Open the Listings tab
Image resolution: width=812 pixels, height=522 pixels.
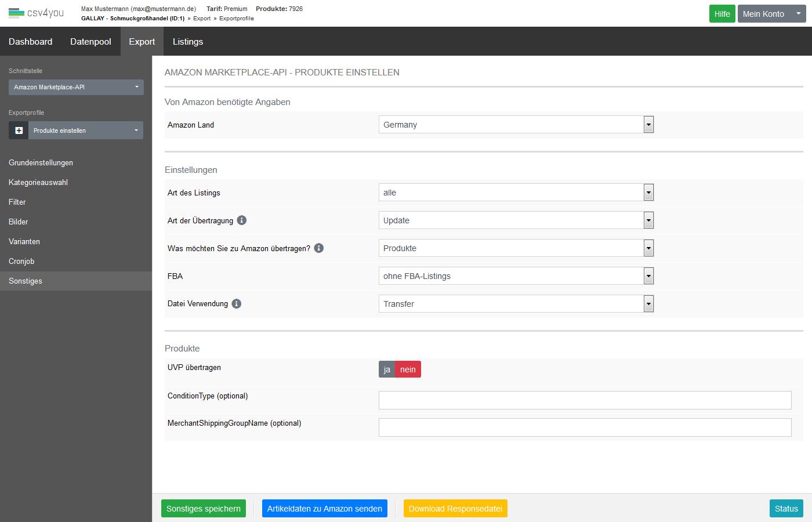point(188,42)
